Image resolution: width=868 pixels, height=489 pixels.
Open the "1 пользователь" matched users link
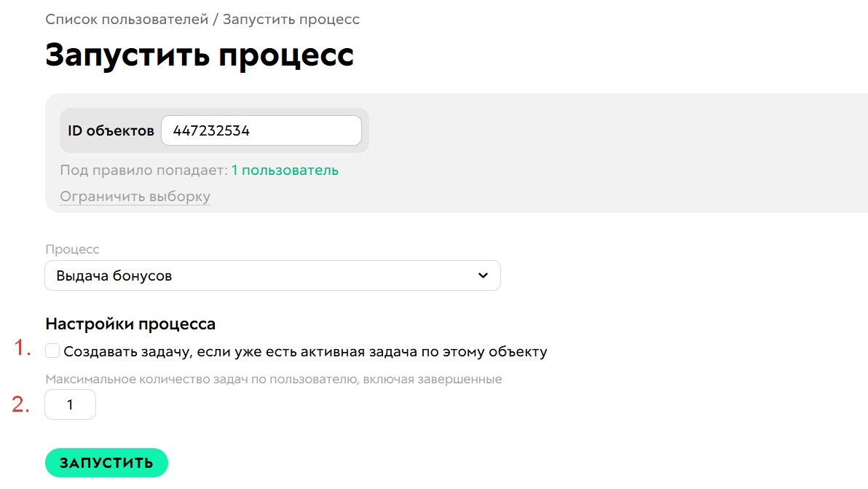284,170
